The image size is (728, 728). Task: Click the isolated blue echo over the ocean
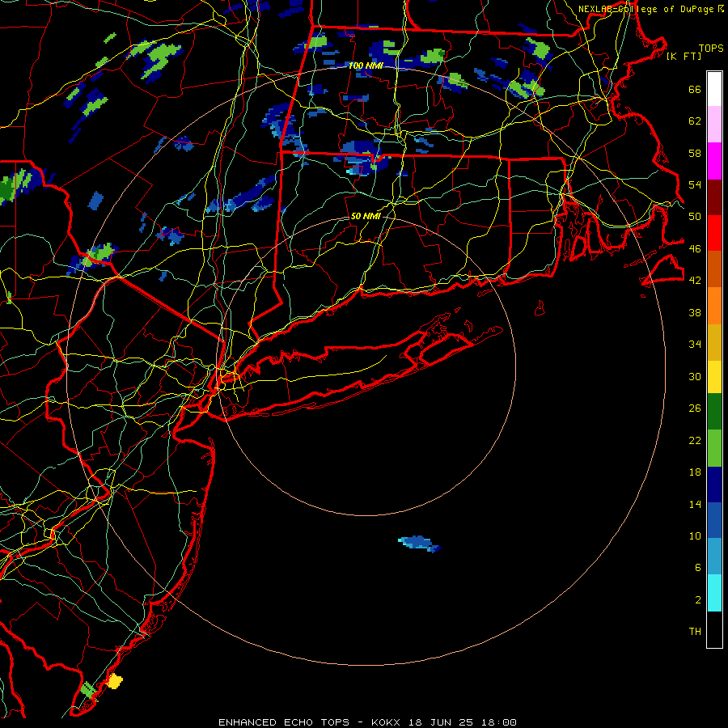coord(419,544)
